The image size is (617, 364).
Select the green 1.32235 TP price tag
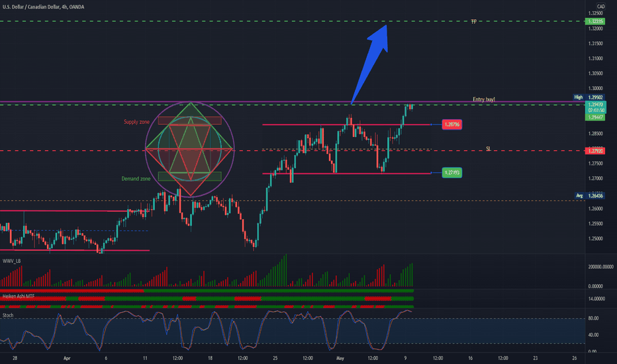pos(595,21)
